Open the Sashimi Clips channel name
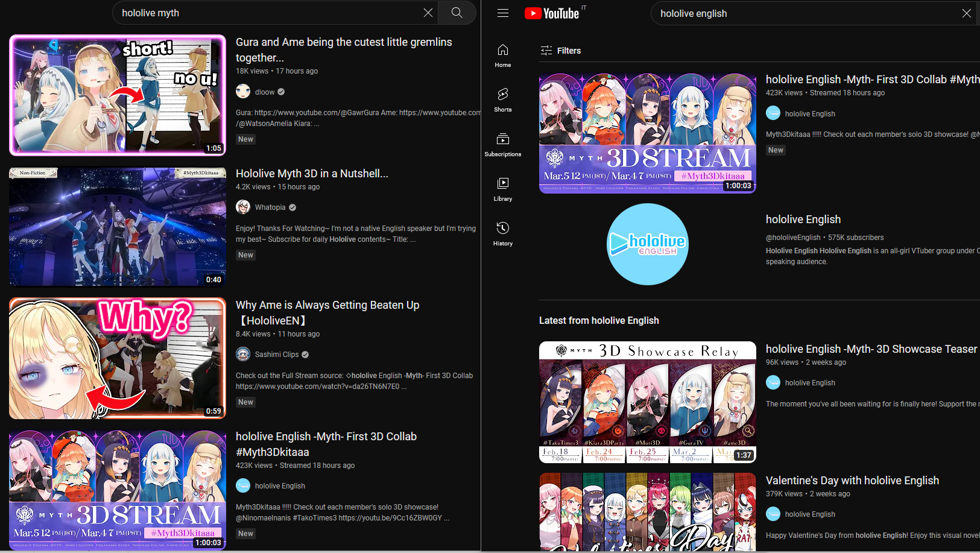This screenshot has width=980, height=553. tap(277, 355)
